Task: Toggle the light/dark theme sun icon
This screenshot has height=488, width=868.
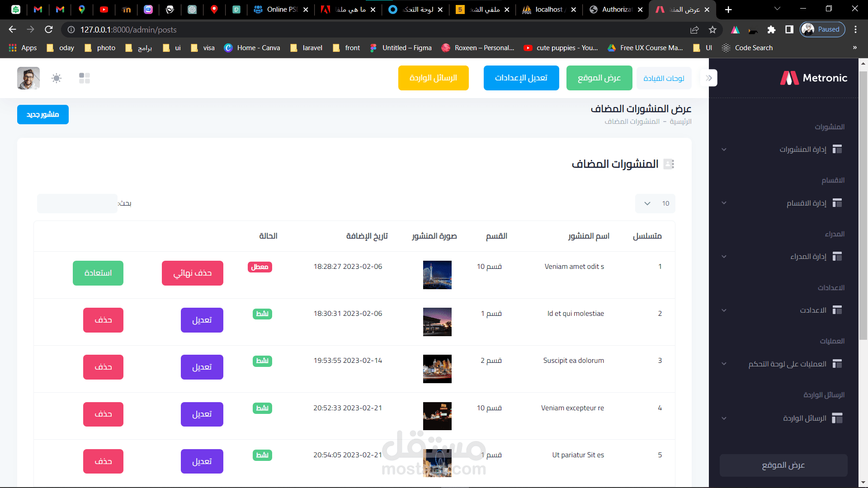Action: pos(57,78)
